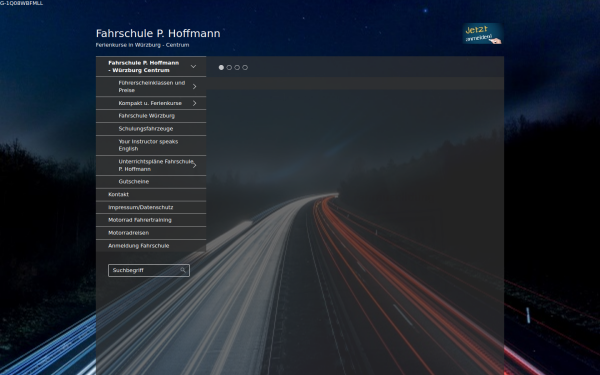Open Kompakt u. Ferienkurse menu entry

coord(150,103)
